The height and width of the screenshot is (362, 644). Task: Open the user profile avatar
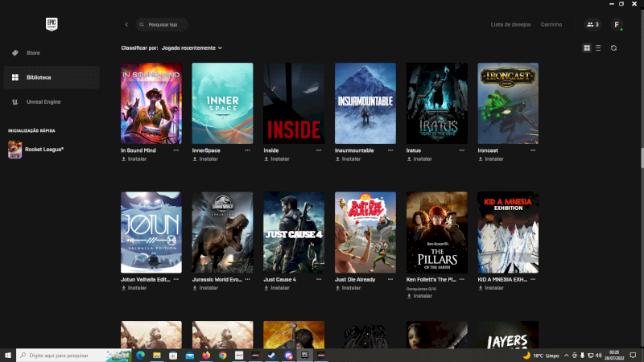(x=617, y=25)
